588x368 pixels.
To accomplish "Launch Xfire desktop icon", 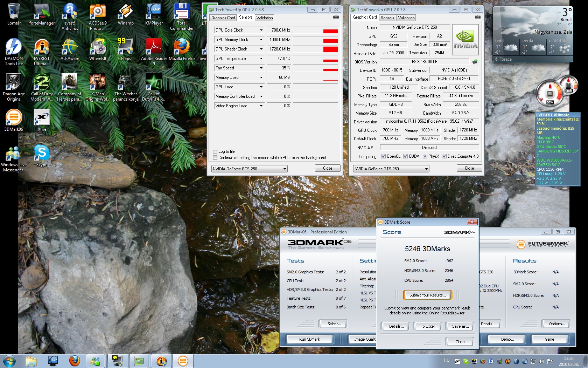I will tap(42, 120).
